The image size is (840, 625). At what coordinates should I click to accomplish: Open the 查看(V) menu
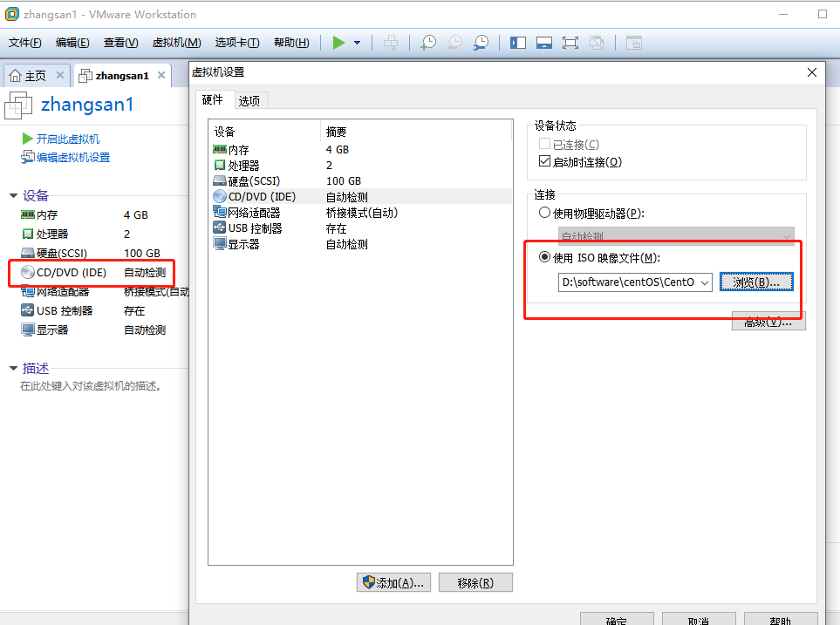[x=120, y=43]
